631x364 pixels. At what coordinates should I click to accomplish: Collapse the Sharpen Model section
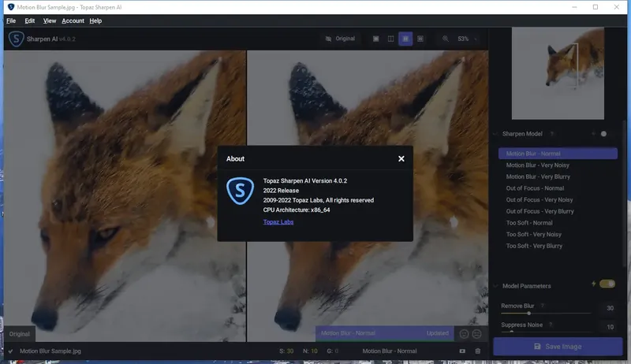click(x=495, y=134)
